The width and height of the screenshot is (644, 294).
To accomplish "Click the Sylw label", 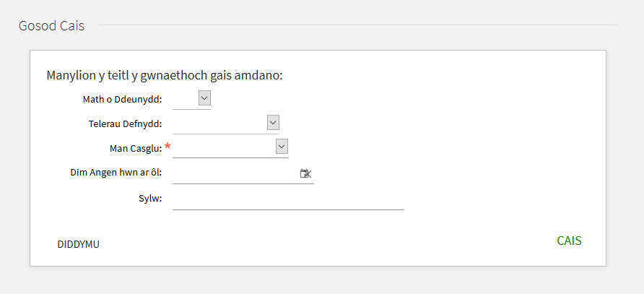I will point(150,199).
